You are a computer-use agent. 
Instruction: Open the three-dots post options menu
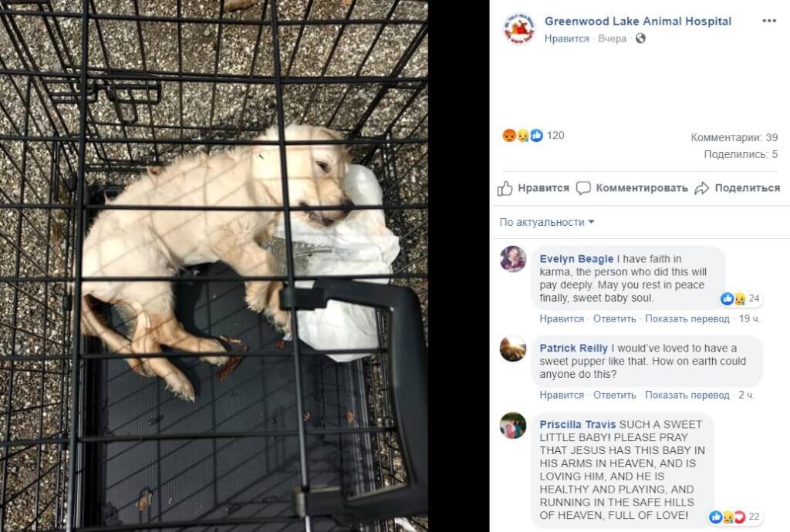[x=769, y=21]
